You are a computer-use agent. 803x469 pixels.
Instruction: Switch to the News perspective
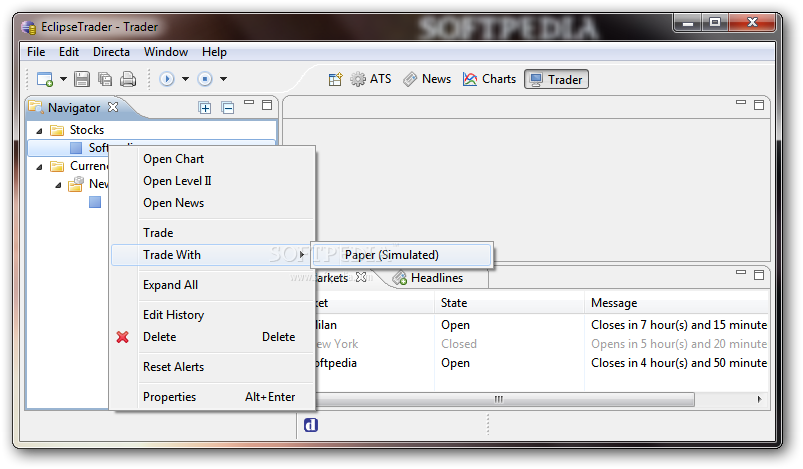coord(427,79)
